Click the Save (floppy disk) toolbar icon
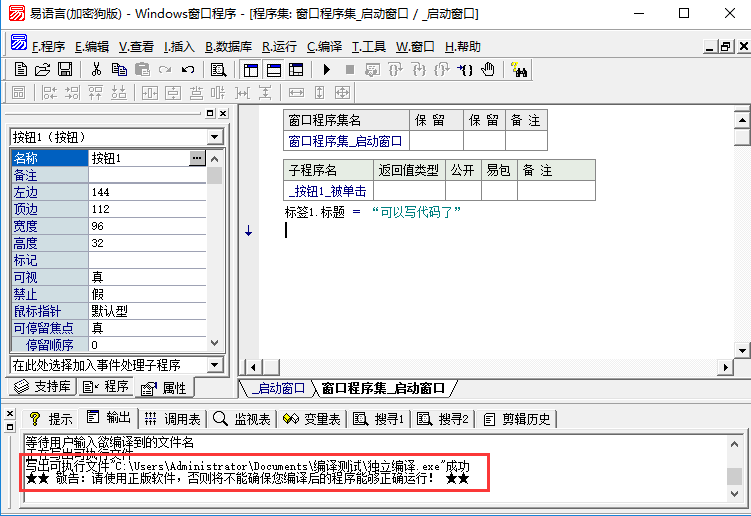751x516 pixels. [64, 69]
